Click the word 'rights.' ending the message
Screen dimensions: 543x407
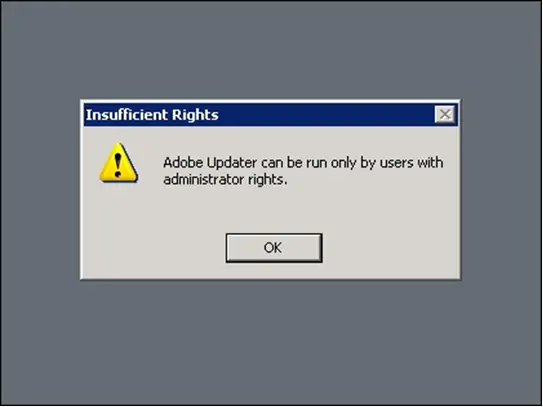(x=268, y=180)
